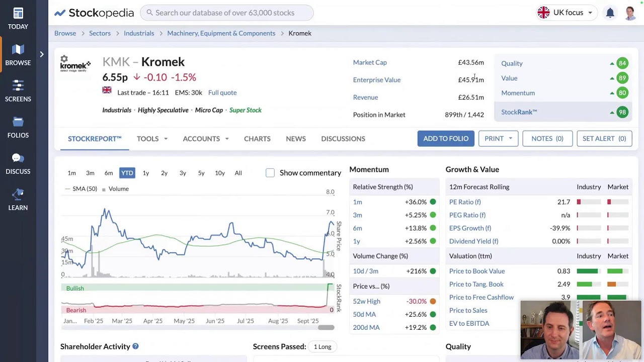Open the Accounts dropdown menu

(x=206, y=139)
